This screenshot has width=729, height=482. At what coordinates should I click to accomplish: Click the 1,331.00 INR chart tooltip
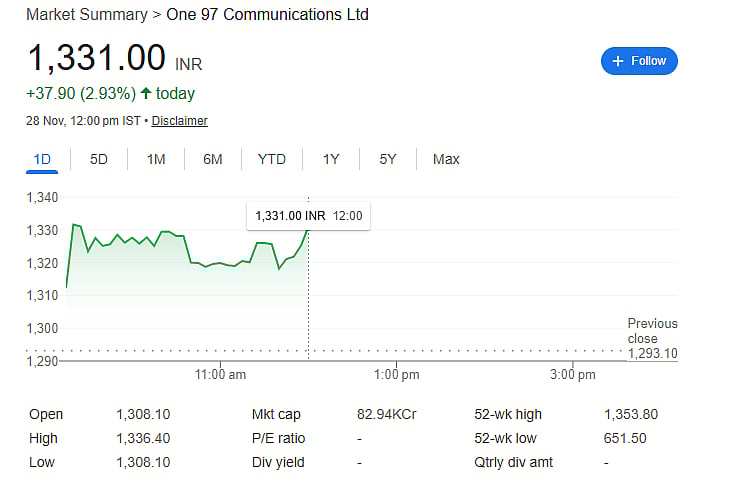(x=308, y=216)
